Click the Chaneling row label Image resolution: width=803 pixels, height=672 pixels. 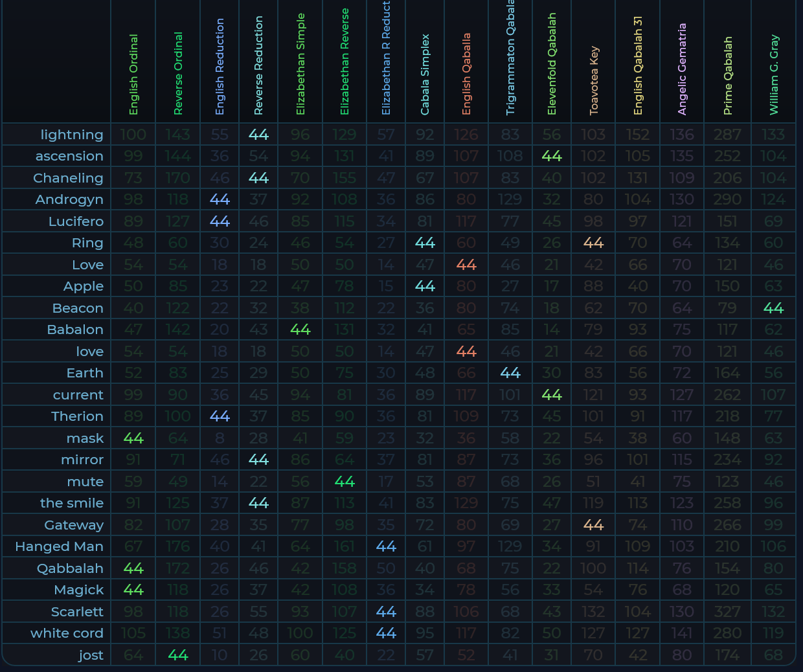(68, 178)
